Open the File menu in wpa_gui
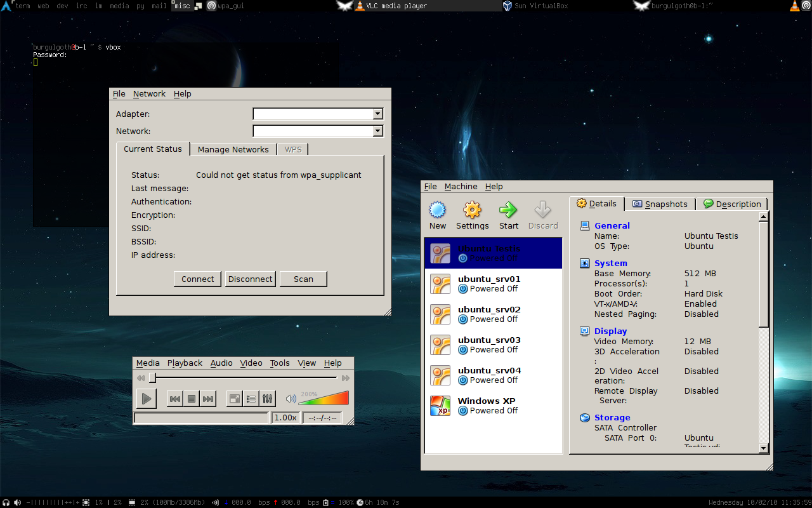This screenshot has width=812, height=508. 119,93
